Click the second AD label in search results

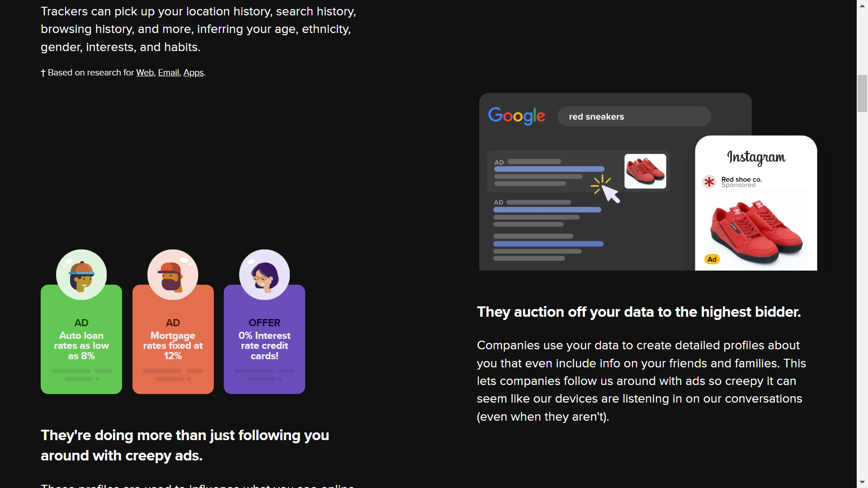click(x=499, y=202)
